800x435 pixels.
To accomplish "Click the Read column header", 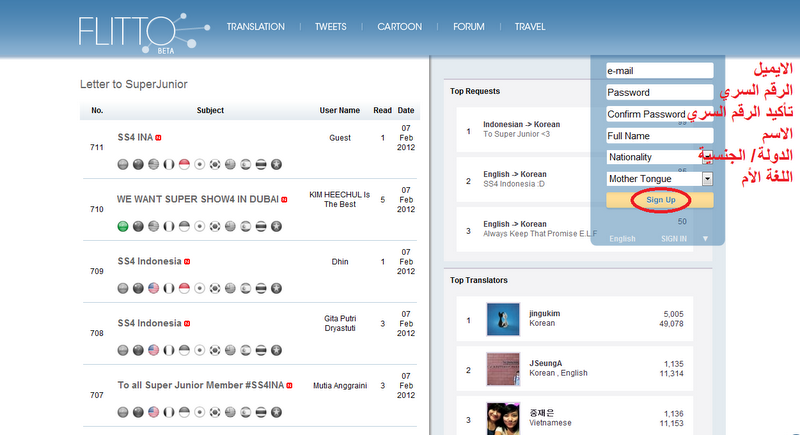I will [382, 110].
